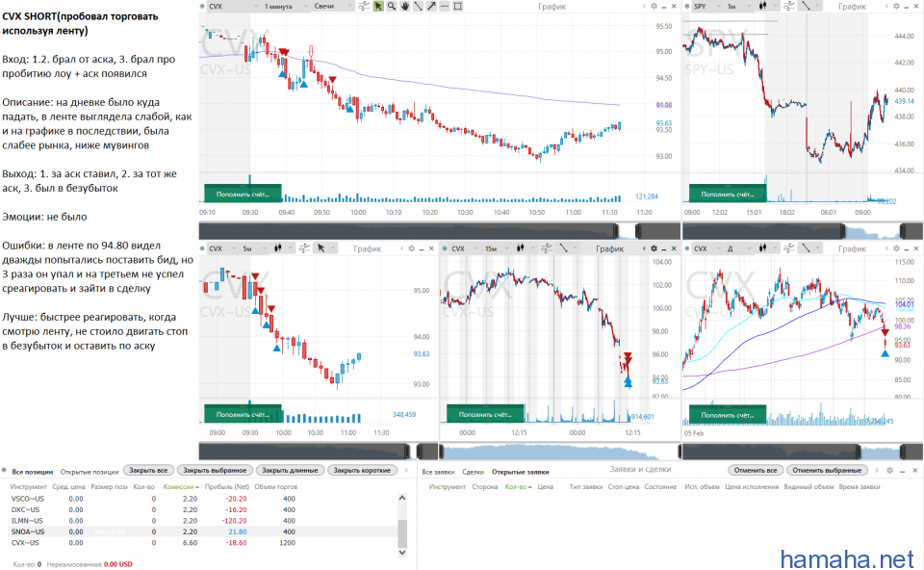The width and height of the screenshot is (924, 570).
Task: Switch to 'Открытые позиции' tab
Action: [x=90, y=472]
